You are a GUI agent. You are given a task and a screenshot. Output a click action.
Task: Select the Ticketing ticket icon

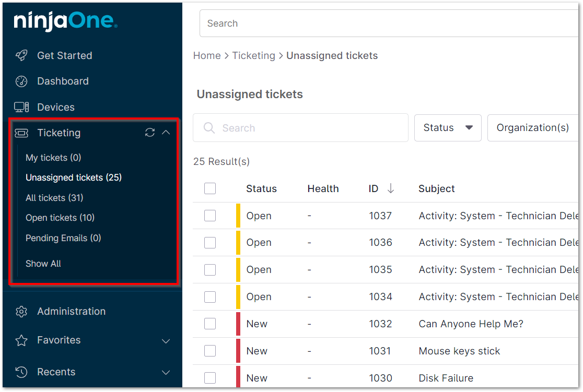(21, 133)
